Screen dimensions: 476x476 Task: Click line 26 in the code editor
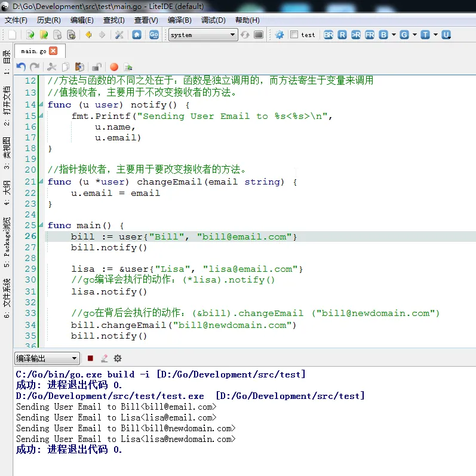pyautogui.click(x=179, y=237)
